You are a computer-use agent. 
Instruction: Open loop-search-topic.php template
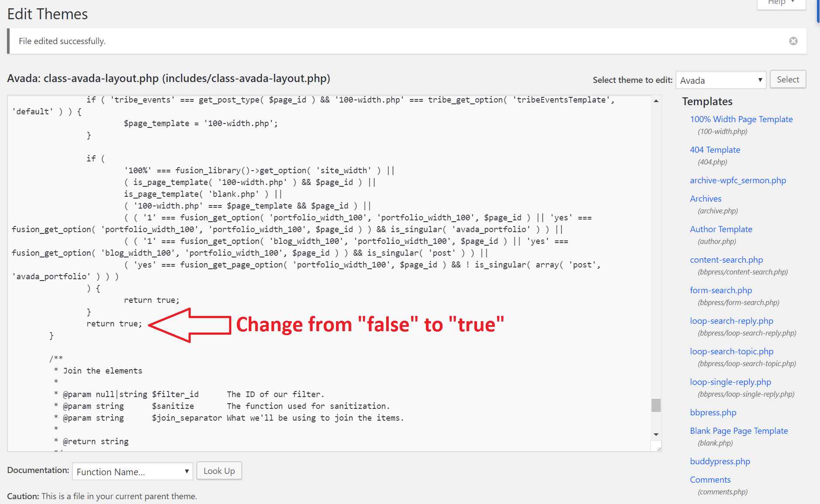731,351
